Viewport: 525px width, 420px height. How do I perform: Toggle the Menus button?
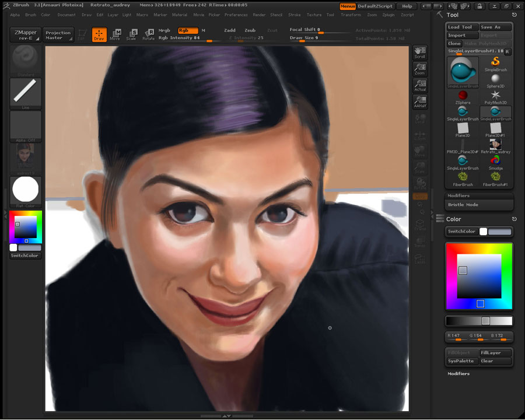pyautogui.click(x=348, y=6)
